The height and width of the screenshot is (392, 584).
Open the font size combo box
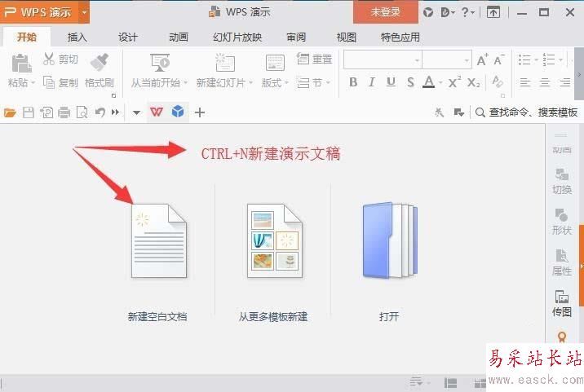tap(447, 59)
